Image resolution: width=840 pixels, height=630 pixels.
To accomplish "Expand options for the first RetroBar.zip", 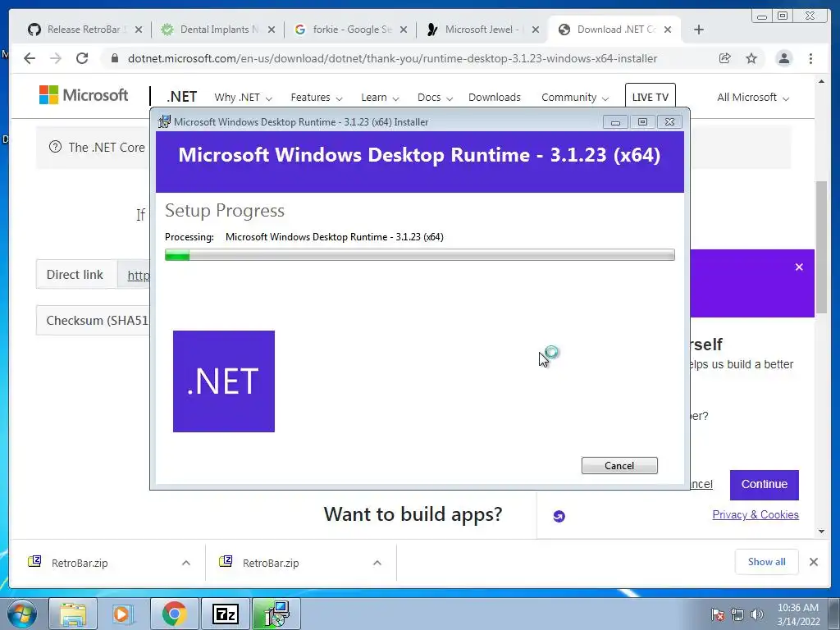I will [x=186, y=563].
